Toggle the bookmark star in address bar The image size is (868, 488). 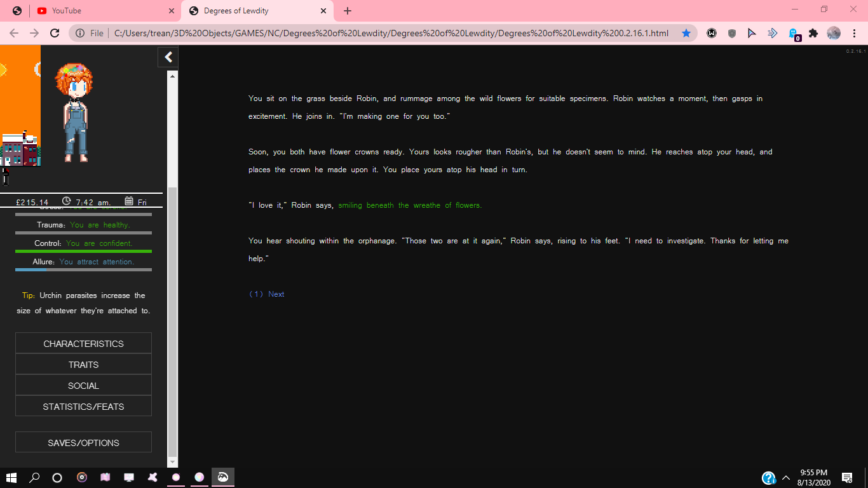[x=686, y=33]
